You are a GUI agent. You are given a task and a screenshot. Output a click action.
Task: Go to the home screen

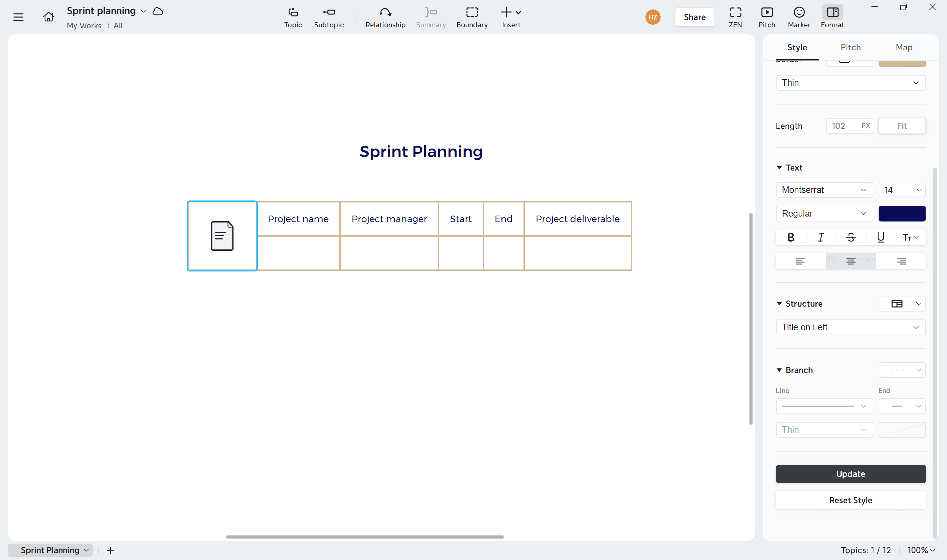(x=48, y=17)
